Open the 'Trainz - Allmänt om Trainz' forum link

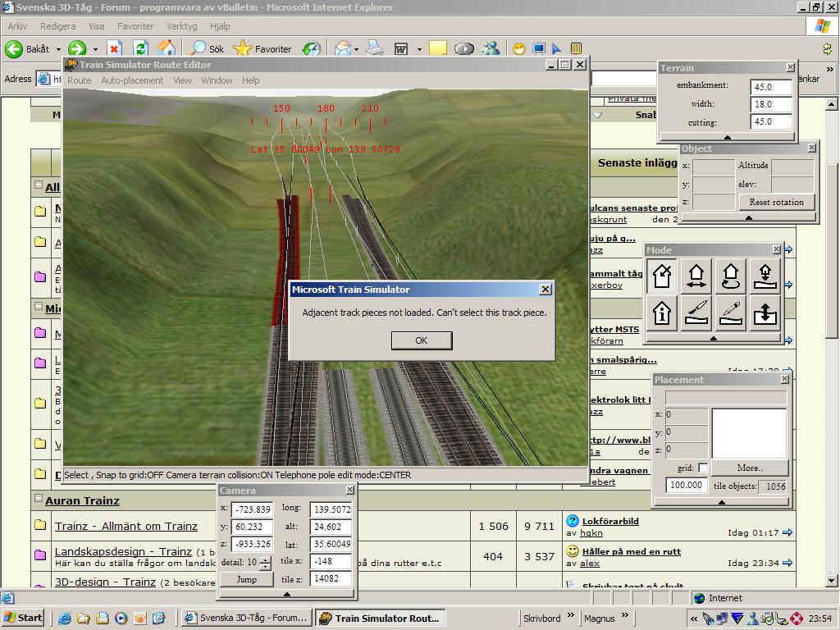[x=126, y=526]
